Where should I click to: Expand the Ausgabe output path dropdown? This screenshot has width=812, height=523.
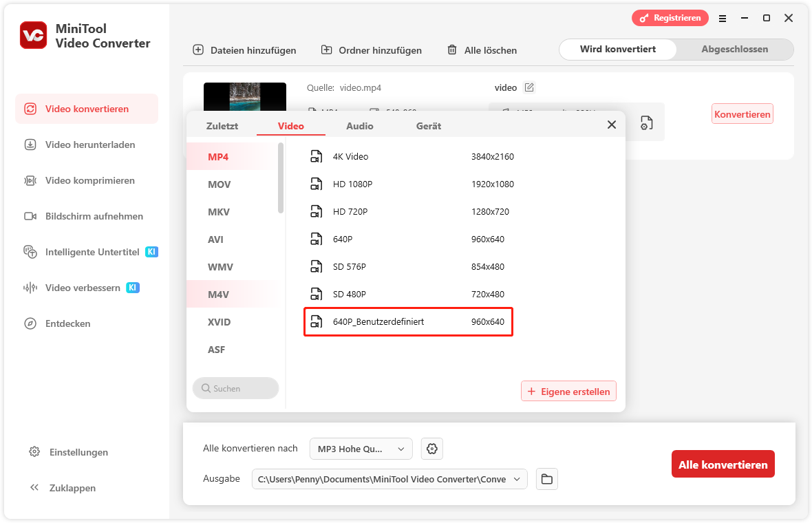pyautogui.click(x=389, y=479)
